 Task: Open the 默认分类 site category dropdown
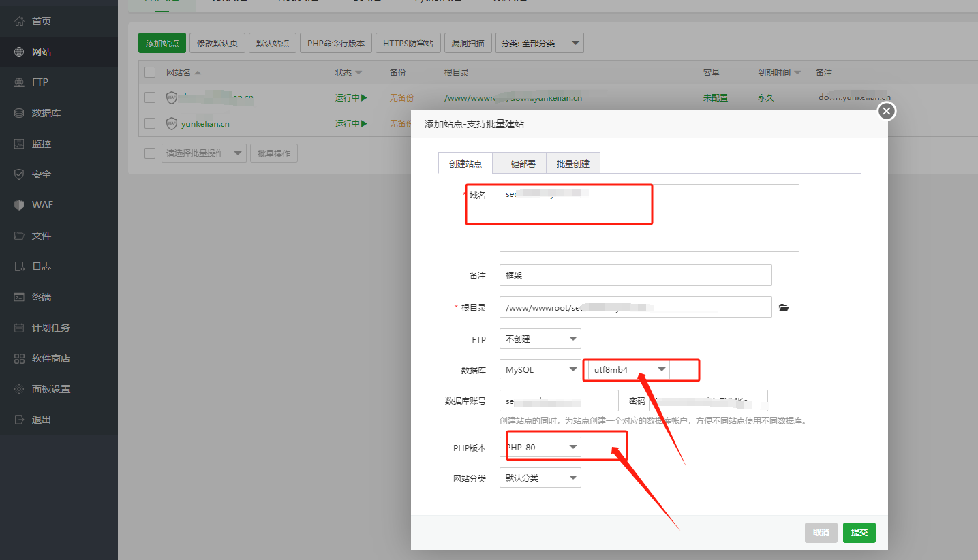(540, 478)
